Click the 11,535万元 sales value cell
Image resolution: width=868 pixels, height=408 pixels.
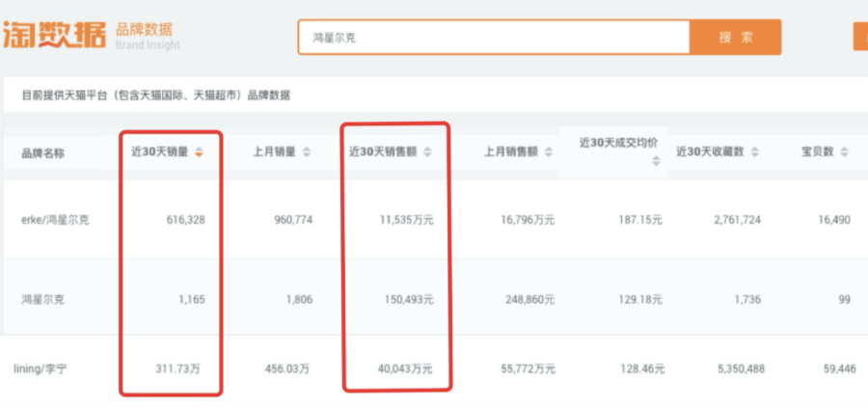click(407, 220)
